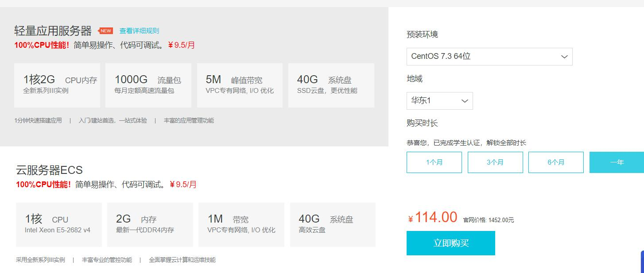Screen dimensions: 644x273
Task: Select the 1核2G CPU内存 card
Action: [x=57, y=85]
